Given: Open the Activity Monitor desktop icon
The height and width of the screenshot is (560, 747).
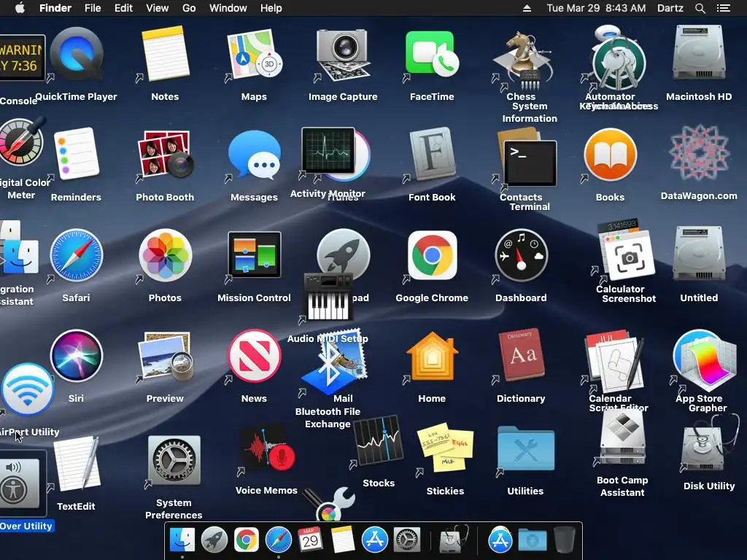Looking at the screenshot, I should (x=328, y=150).
